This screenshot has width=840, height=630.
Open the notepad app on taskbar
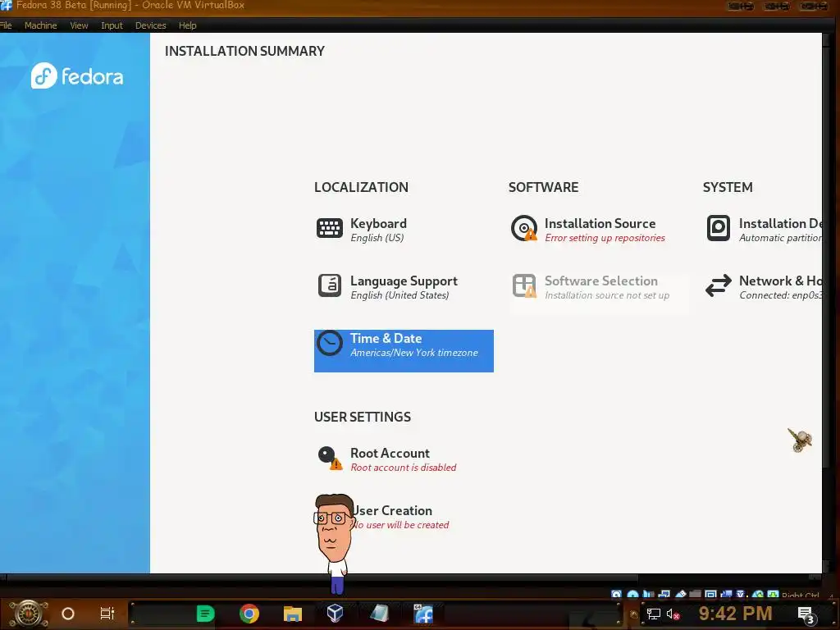pyautogui.click(x=379, y=614)
